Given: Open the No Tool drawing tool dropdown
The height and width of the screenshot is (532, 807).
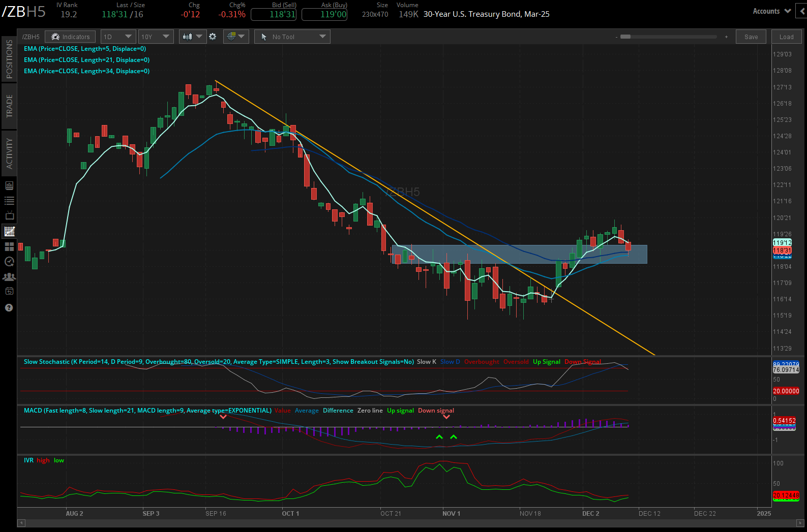Looking at the screenshot, I should tap(292, 37).
